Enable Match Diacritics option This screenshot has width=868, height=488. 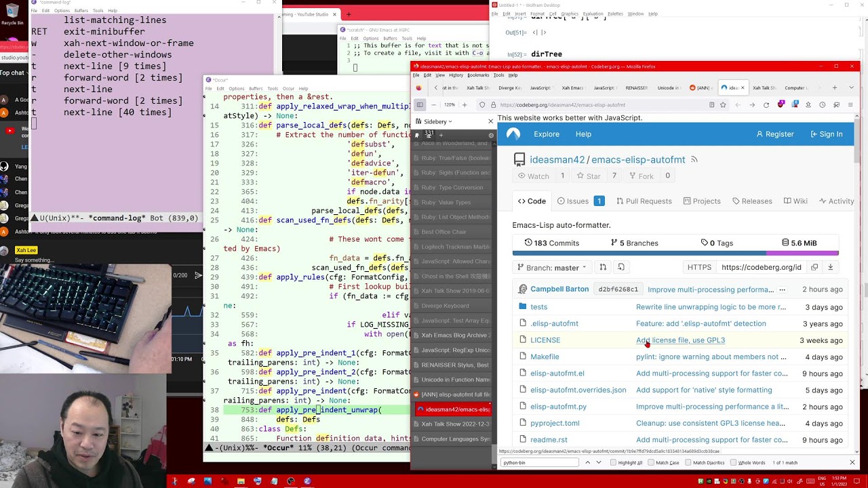(688, 462)
